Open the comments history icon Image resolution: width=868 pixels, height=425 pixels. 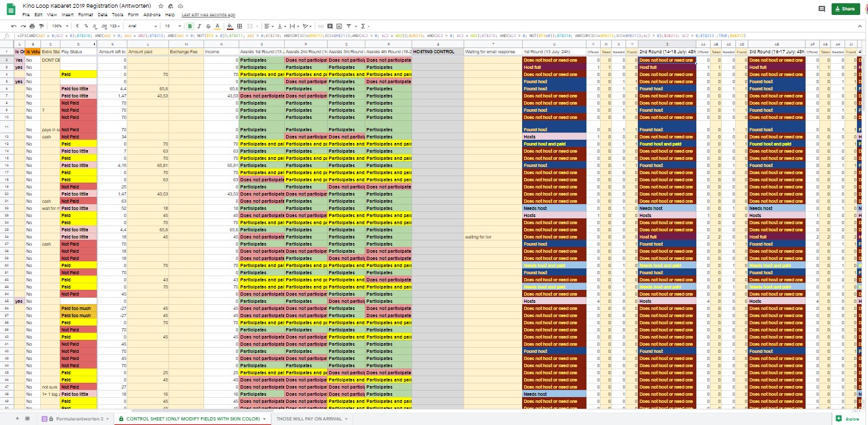click(x=822, y=8)
